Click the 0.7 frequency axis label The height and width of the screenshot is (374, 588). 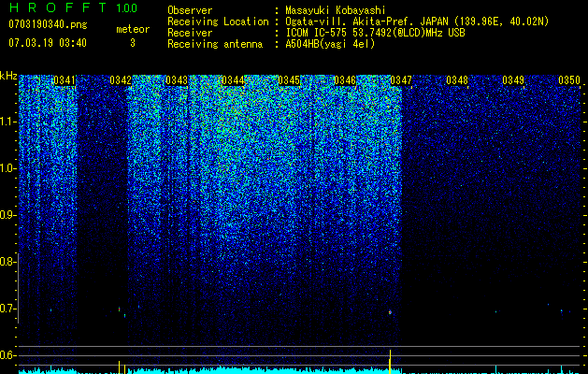(7, 309)
